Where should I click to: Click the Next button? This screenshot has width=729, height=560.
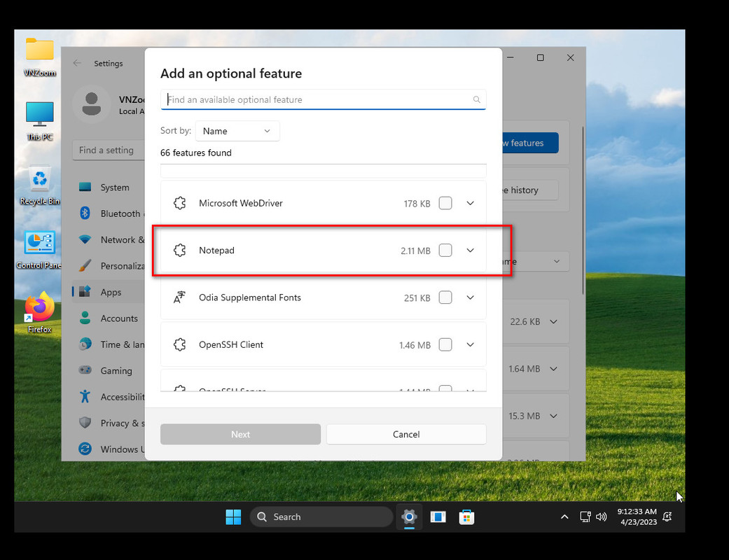coord(240,434)
